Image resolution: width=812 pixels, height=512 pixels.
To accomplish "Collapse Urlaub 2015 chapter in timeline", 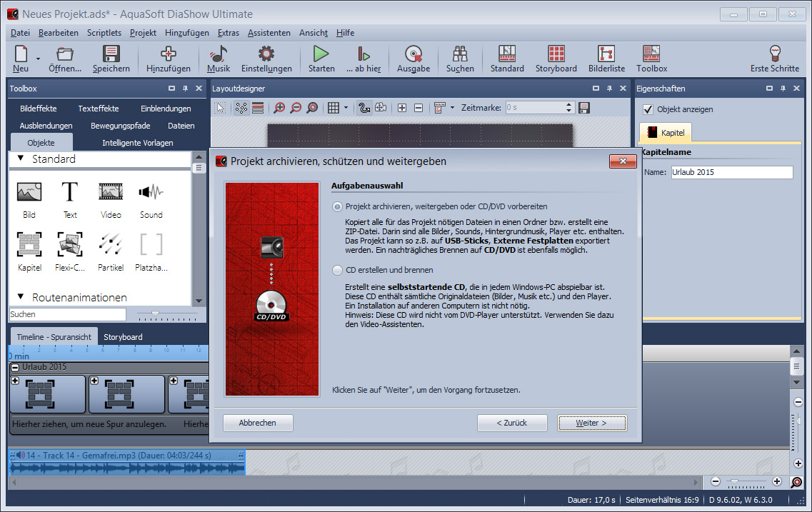I will (x=15, y=367).
